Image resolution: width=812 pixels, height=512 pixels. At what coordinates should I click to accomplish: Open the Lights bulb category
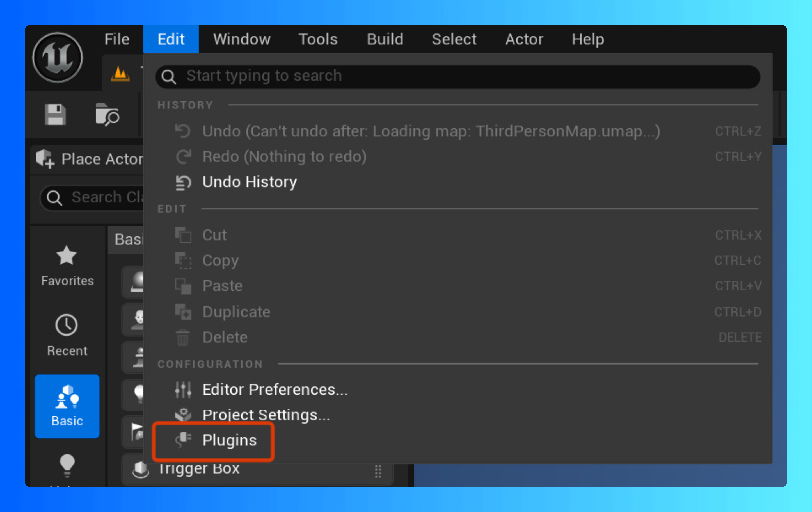(x=67, y=466)
